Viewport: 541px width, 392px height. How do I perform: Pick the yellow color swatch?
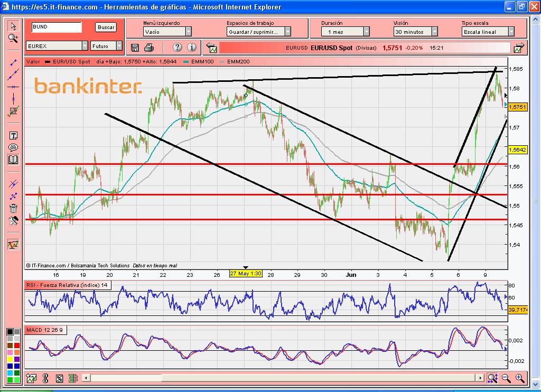10,359
